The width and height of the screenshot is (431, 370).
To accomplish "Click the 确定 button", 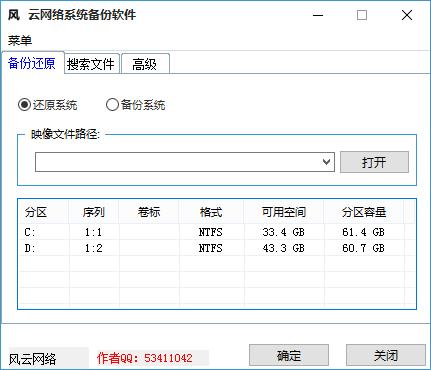I will (x=289, y=355).
